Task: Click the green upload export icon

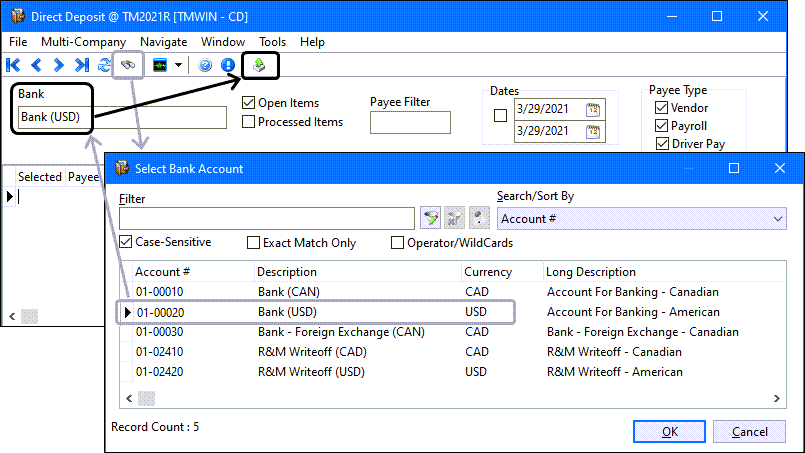Action: [259, 65]
